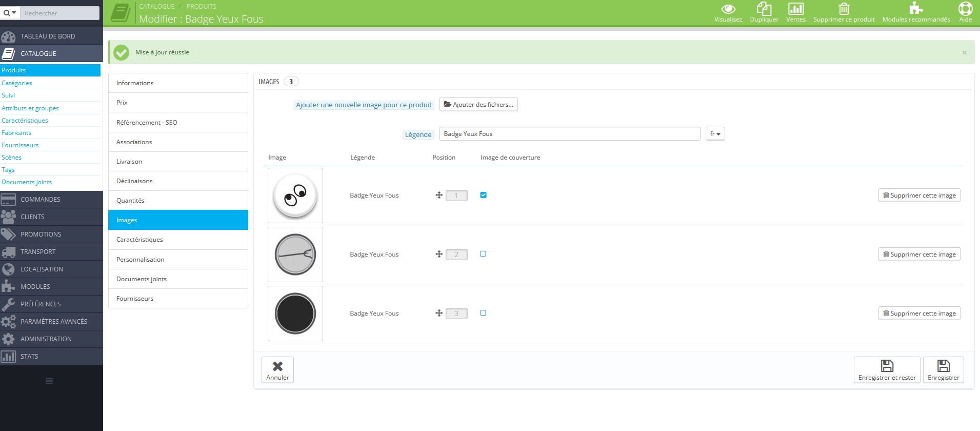
Task: Click the badge back pin thumbnail
Action: pyautogui.click(x=295, y=254)
